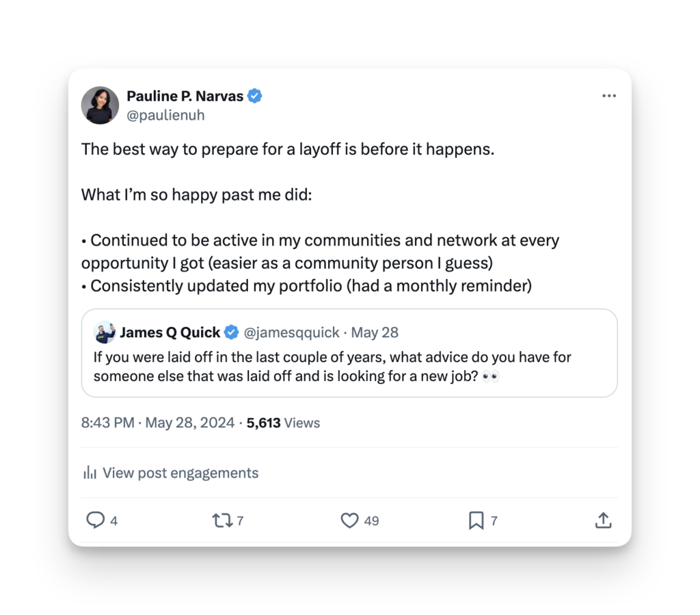Click James Q Quick's verified badge
This screenshot has width=700, height=615.
point(232,332)
